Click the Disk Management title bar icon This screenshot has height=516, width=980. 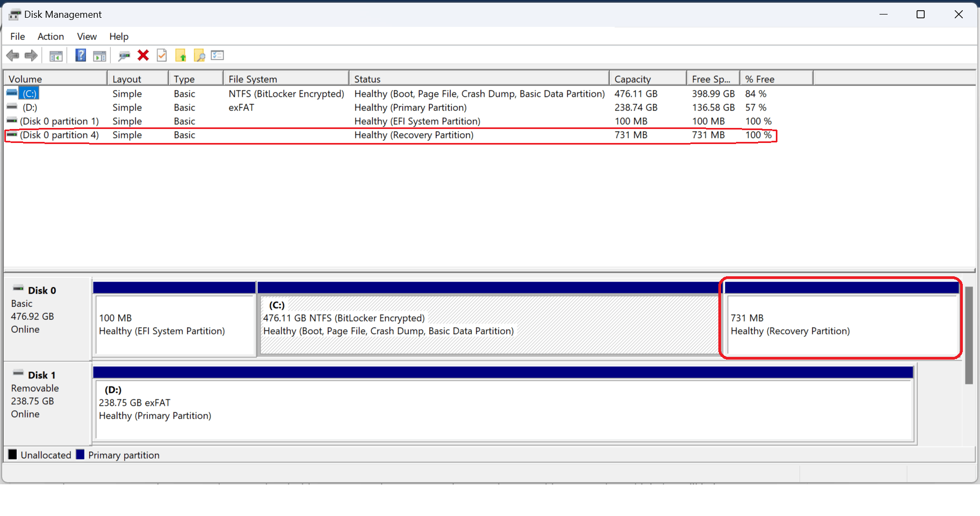[15, 15]
